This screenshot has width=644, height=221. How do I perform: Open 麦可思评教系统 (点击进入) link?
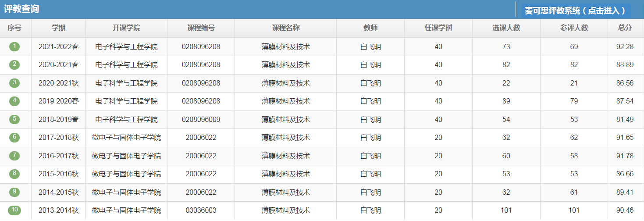(575, 11)
